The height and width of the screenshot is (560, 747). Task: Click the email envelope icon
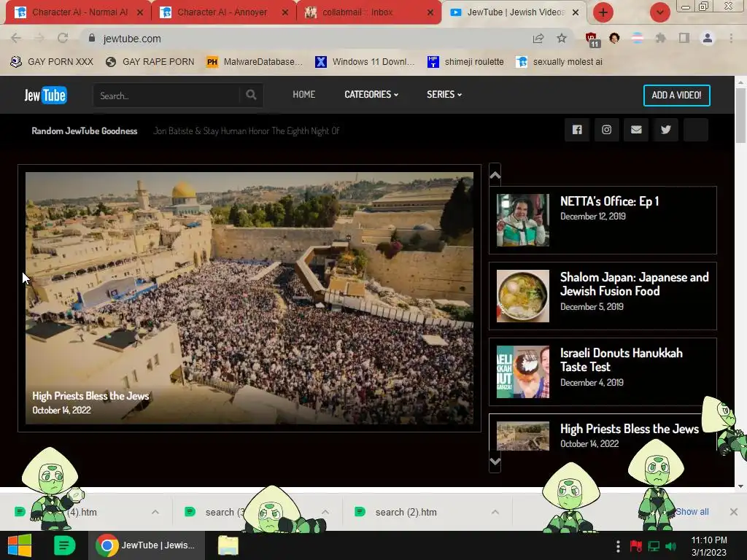(x=636, y=130)
